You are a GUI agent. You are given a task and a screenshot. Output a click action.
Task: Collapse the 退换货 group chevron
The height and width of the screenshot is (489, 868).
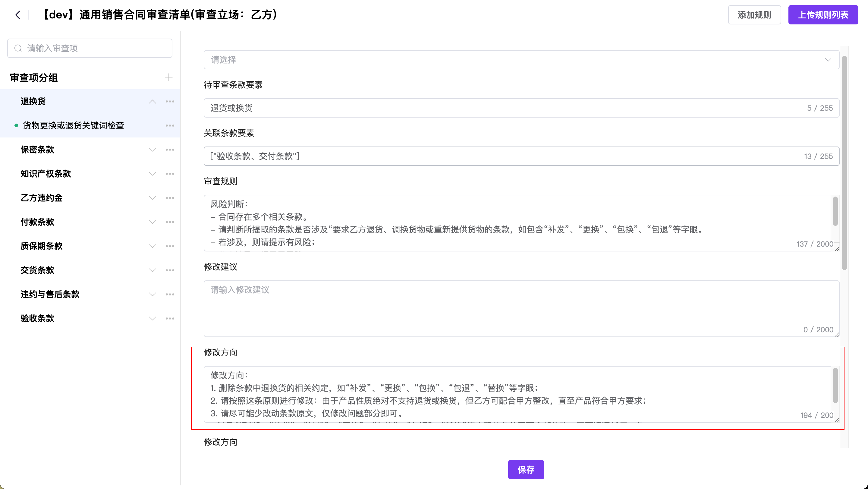(152, 101)
